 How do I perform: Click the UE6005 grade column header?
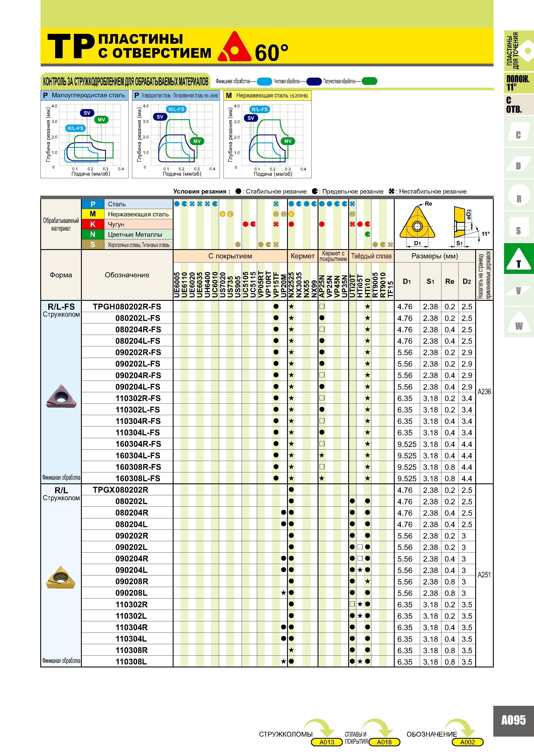pos(177,284)
